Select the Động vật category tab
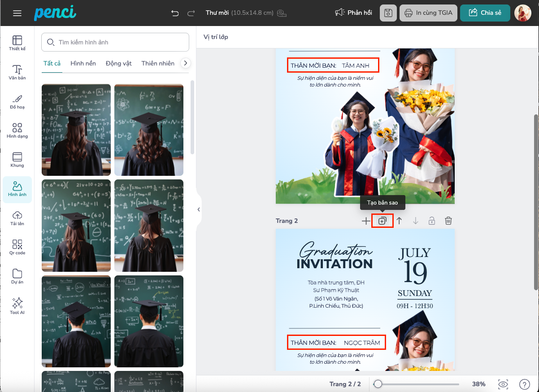The width and height of the screenshot is (539, 392). [x=118, y=63]
